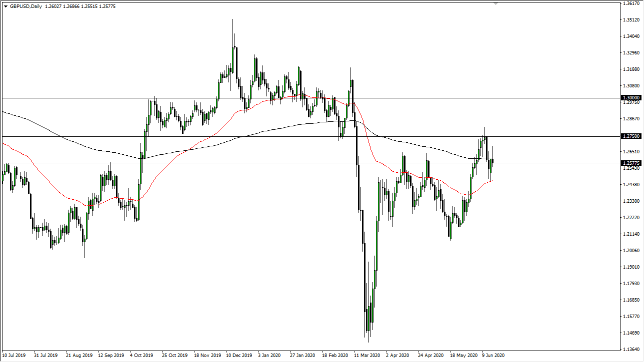Click the 1.28670 price axis label
Screen dimensions: 644x362
[x=631, y=119]
